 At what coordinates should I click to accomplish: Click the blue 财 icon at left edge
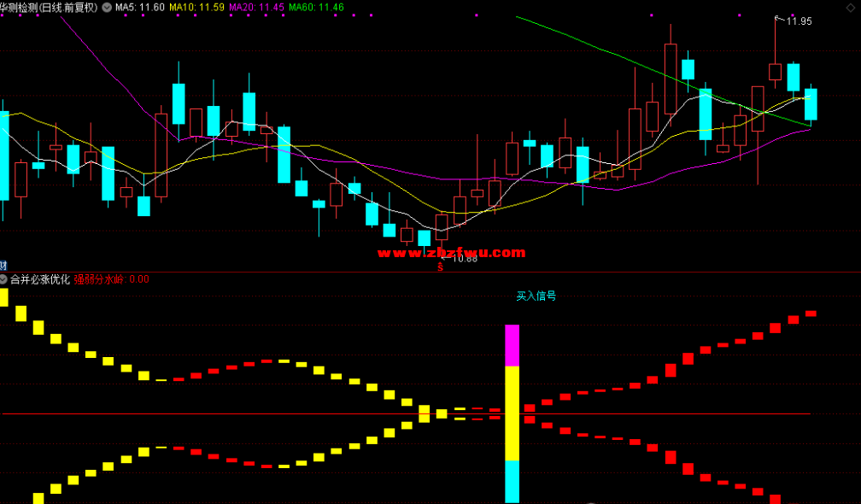click(x=3, y=266)
